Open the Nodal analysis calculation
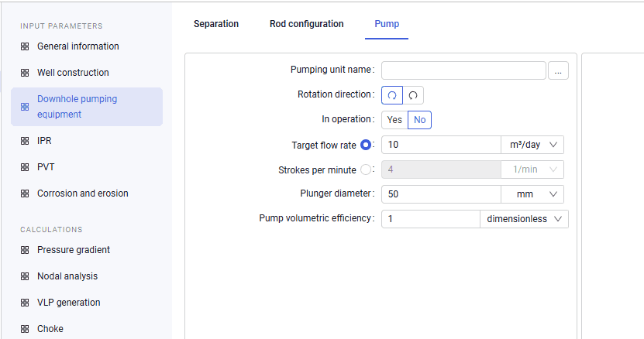This screenshot has width=644, height=339. coord(67,276)
